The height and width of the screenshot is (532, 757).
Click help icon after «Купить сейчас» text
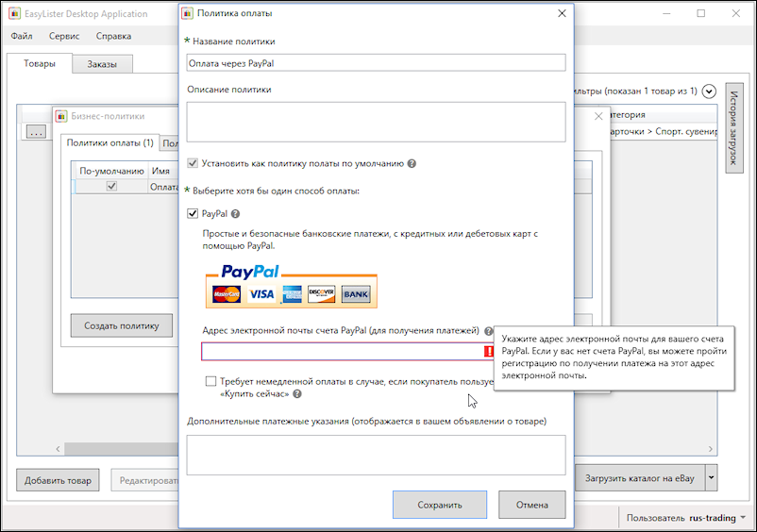(297, 394)
